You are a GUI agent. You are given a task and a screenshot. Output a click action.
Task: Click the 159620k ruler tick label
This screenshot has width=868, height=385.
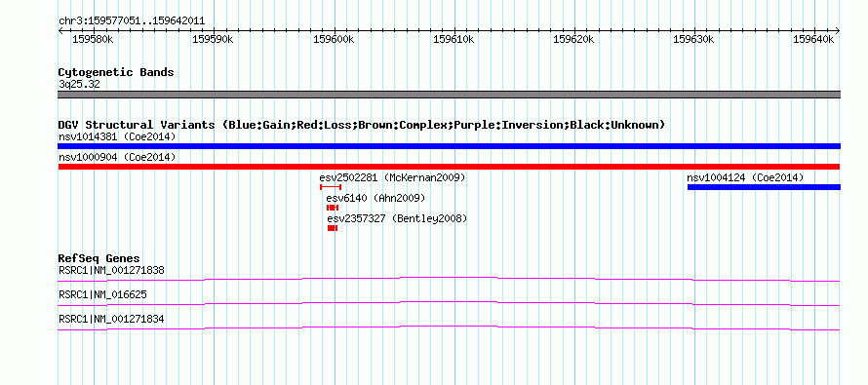pos(574,39)
